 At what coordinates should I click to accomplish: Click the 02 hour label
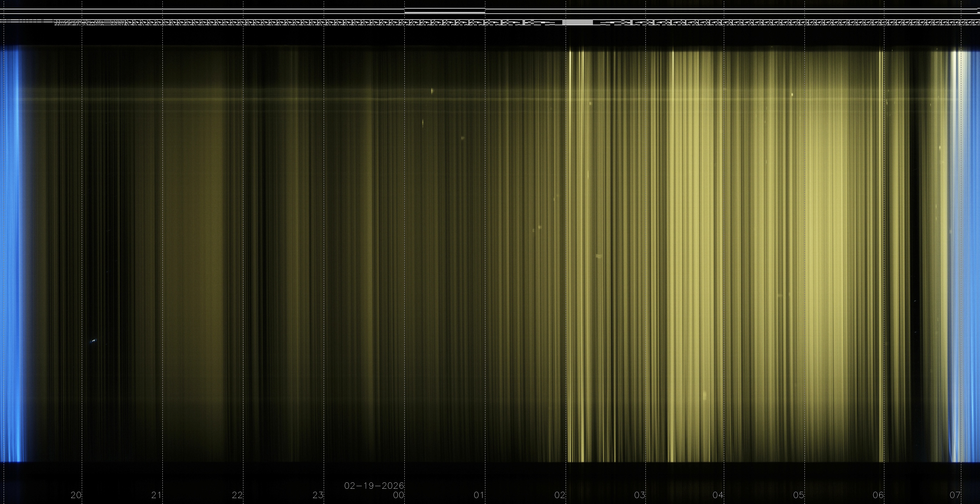[560, 495]
